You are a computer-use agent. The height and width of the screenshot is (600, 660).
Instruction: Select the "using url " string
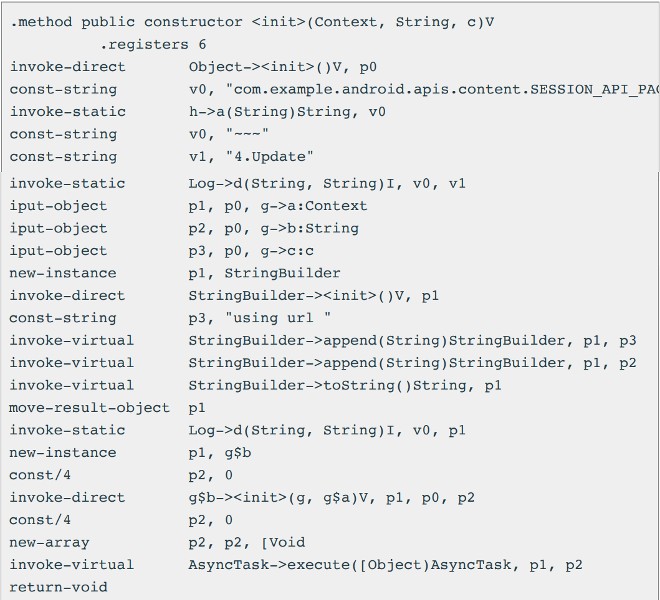pyautogui.click(x=278, y=318)
